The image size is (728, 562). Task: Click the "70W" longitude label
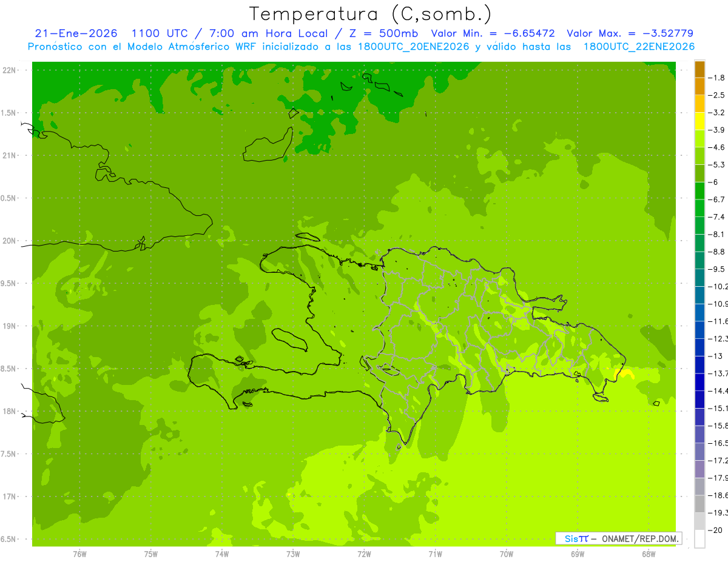(x=507, y=554)
